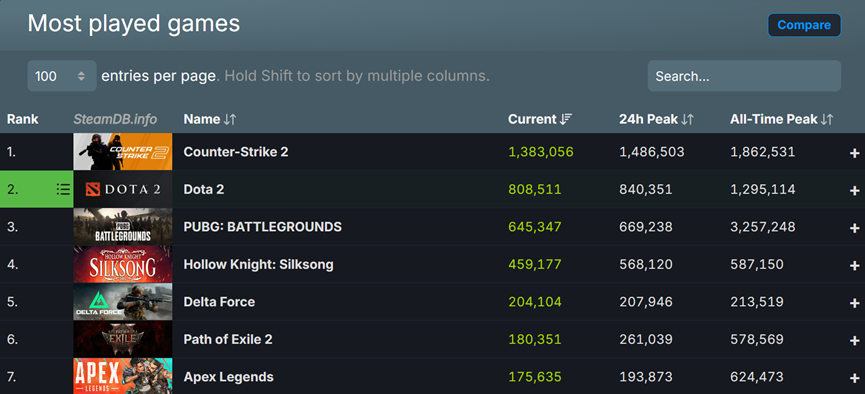The image size is (865, 394).
Task: Open Path of Exile 2 thumbnail
Action: [122, 339]
